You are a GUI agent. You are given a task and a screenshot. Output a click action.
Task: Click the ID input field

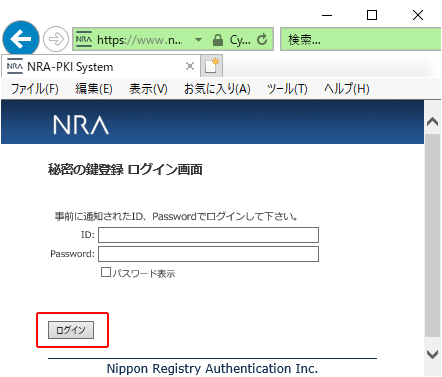point(208,235)
